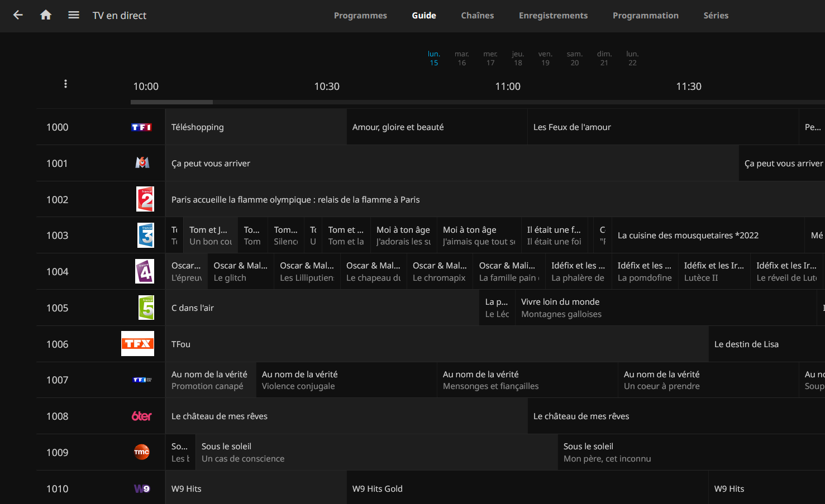Open guide options three-dot menu

coord(65,84)
